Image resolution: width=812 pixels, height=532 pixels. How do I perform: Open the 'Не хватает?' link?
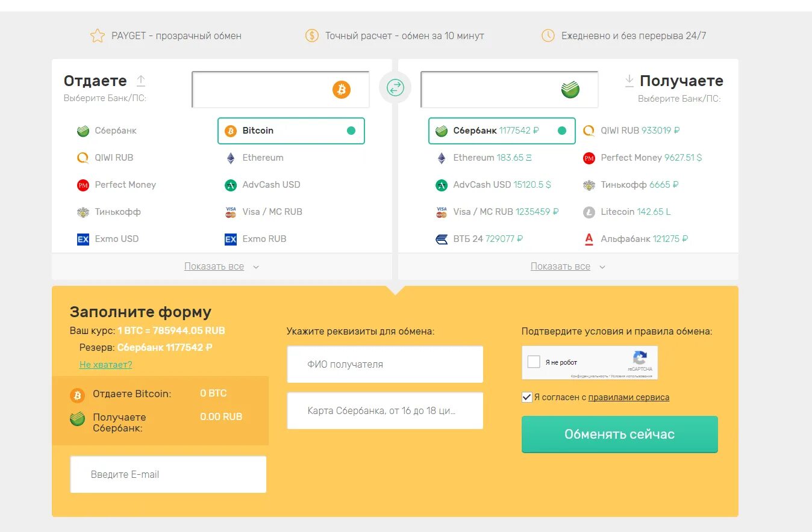[x=105, y=365]
